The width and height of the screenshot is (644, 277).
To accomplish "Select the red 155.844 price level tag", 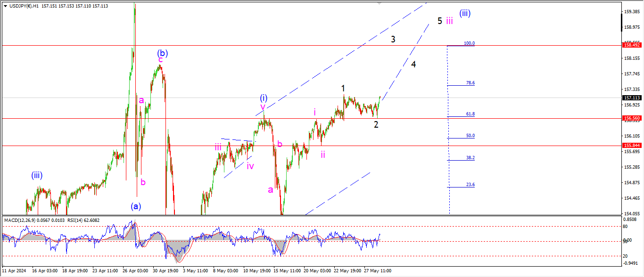I will [631, 146].
